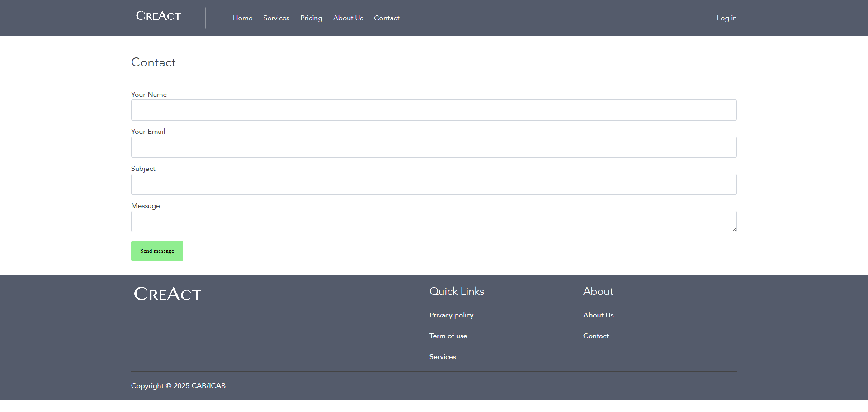Click the Log in link
Image resolution: width=868 pixels, height=412 pixels.
coord(726,18)
